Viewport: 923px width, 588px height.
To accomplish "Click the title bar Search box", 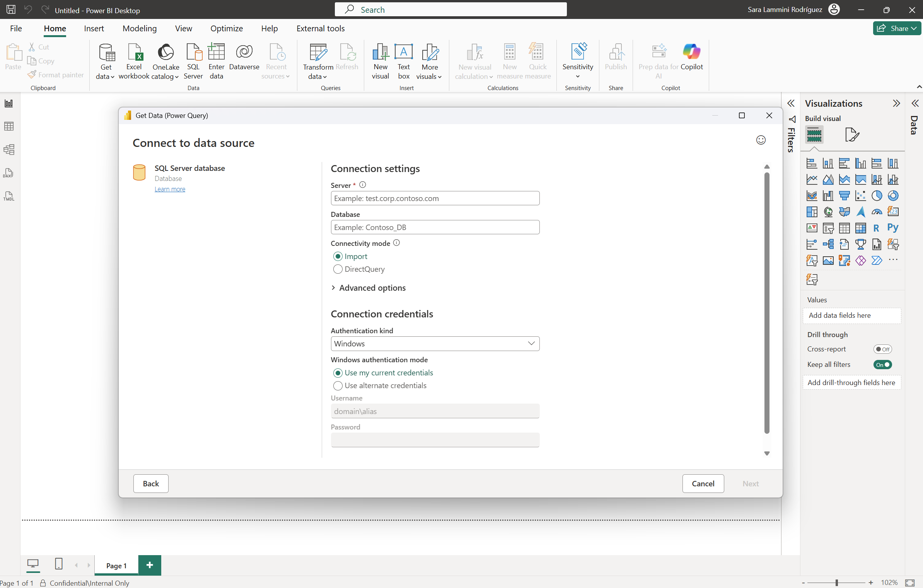I will click(450, 9).
